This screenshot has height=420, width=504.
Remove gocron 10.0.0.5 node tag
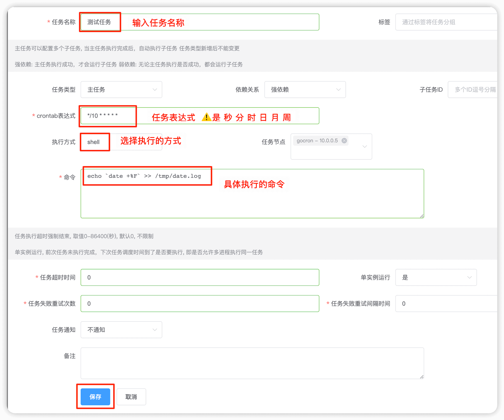344,141
